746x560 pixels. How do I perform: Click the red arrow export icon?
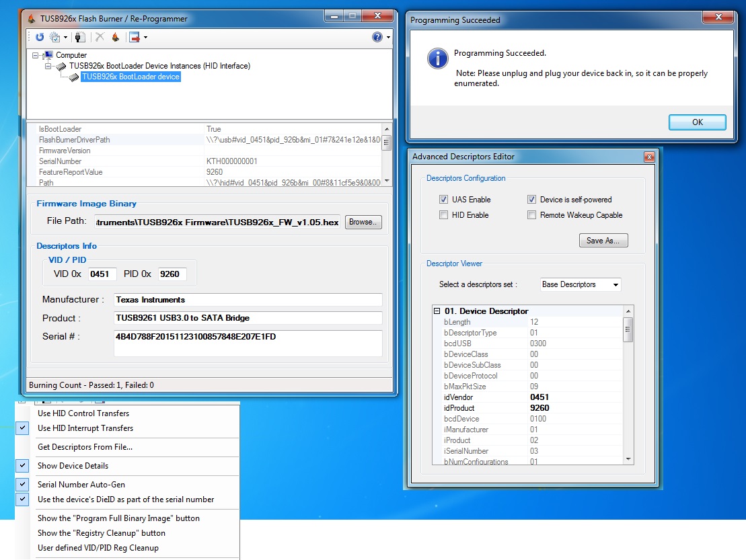135,37
